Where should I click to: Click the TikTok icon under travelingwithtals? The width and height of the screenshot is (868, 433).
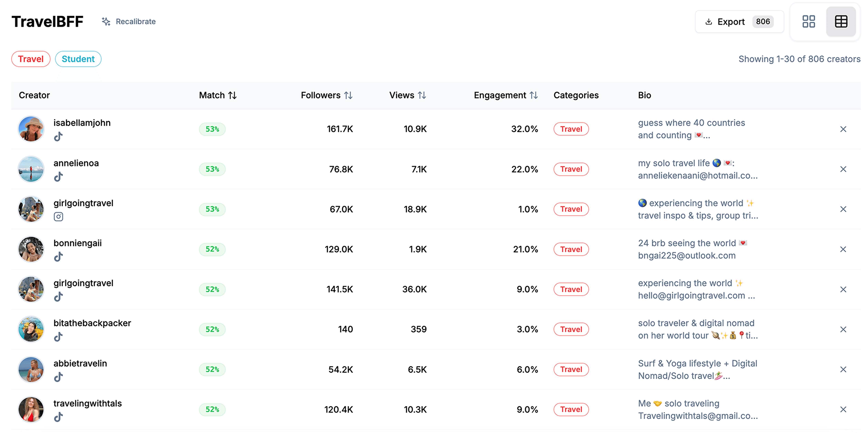58,417
